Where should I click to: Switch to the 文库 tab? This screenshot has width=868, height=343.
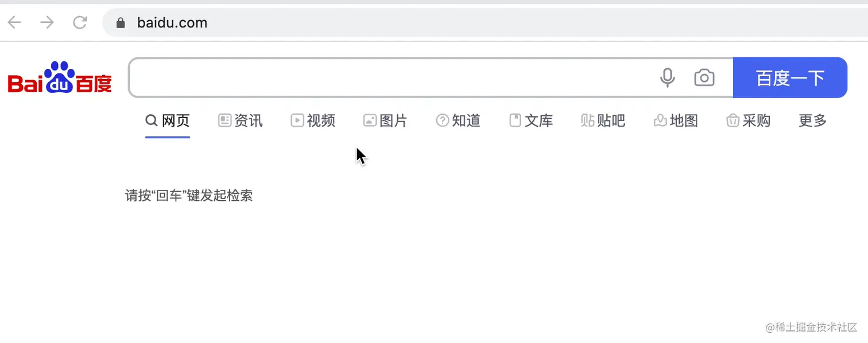coord(531,120)
